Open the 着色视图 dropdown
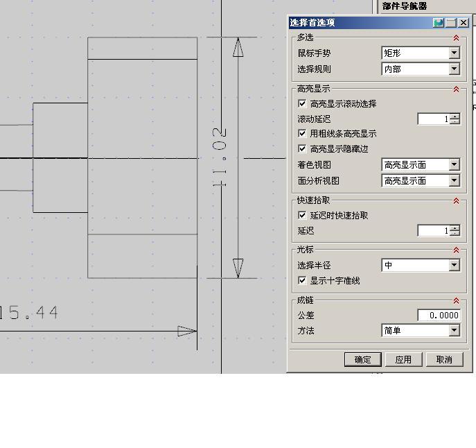The image size is (476, 448). 421,165
